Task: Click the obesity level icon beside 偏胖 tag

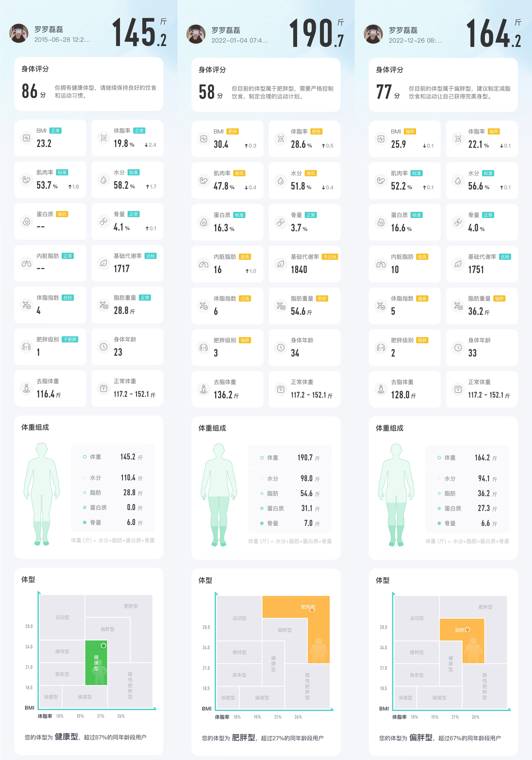Action: pos(204,348)
